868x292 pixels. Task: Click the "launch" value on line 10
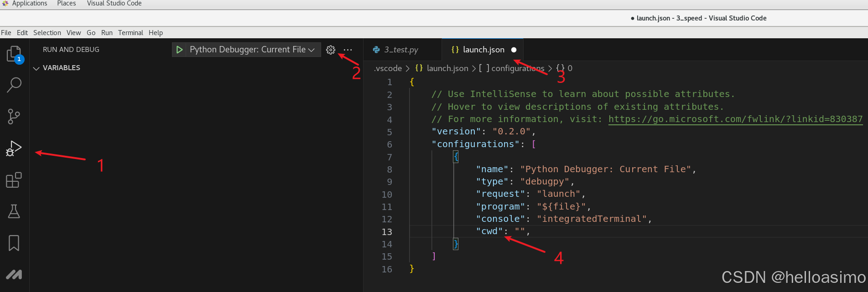[x=559, y=194]
